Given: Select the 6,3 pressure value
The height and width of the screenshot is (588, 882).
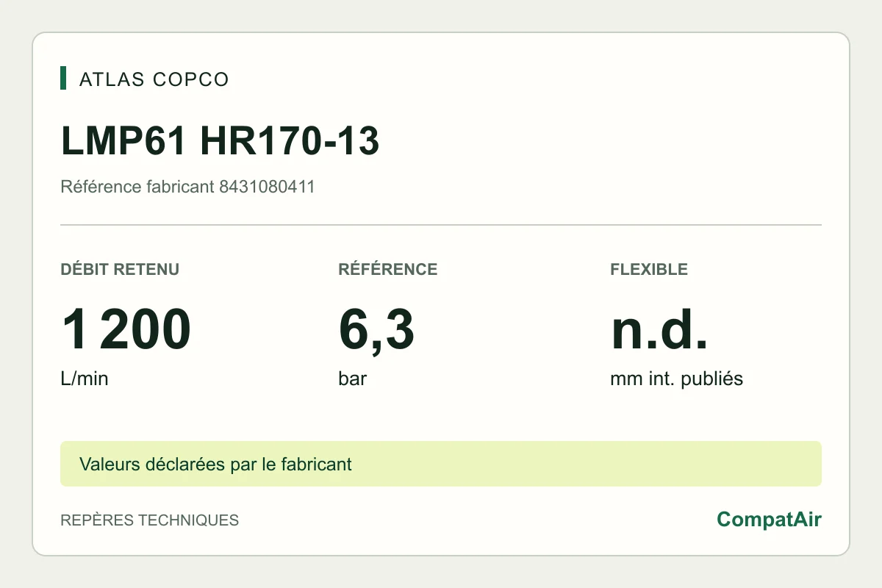Looking at the screenshot, I should pyautogui.click(x=376, y=331).
